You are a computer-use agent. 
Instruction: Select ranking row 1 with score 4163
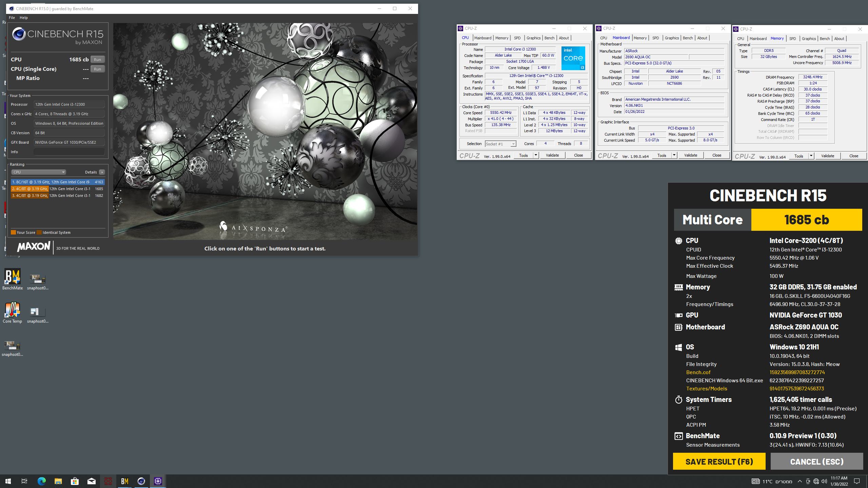coord(58,182)
